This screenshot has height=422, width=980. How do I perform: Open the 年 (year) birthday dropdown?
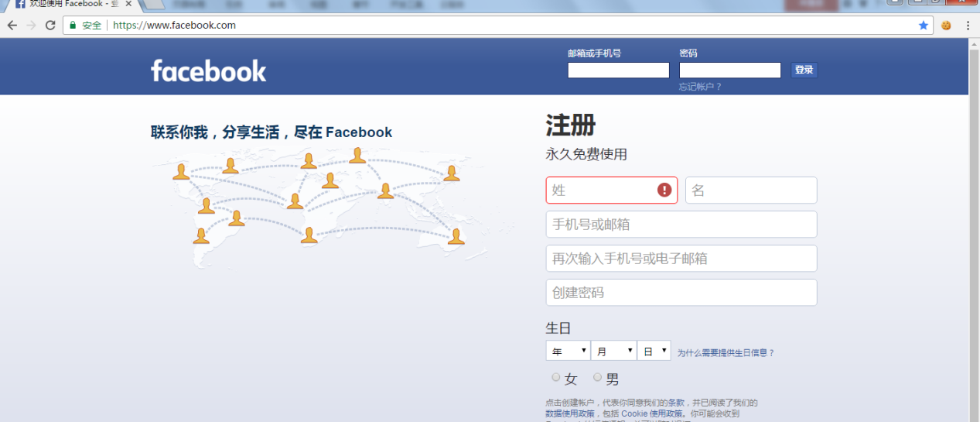568,352
